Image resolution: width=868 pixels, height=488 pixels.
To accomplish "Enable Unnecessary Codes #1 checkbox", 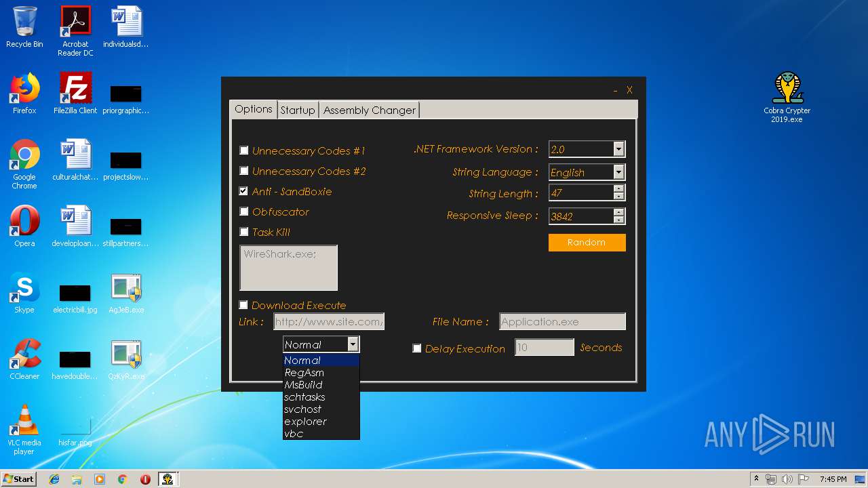I will [244, 150].
